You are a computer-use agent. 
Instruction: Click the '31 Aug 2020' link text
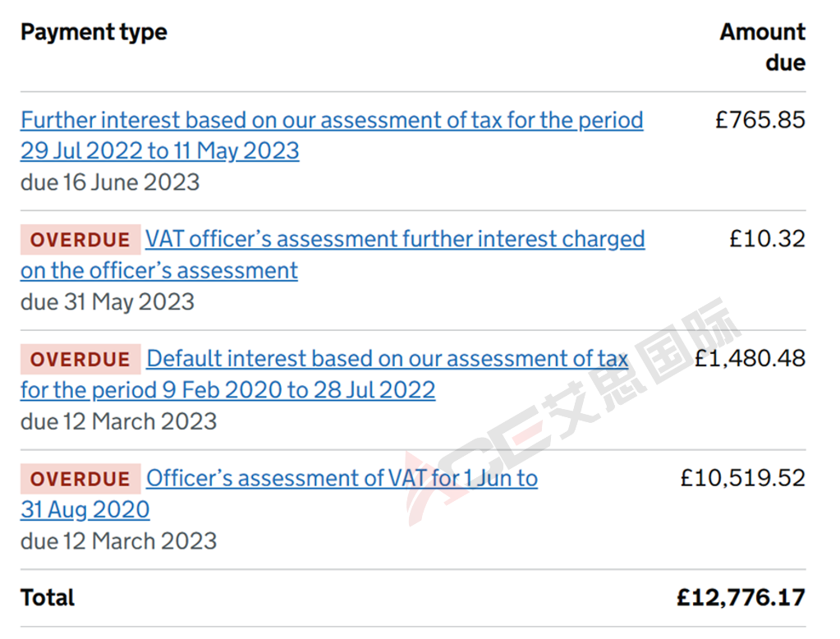(85, 510)
